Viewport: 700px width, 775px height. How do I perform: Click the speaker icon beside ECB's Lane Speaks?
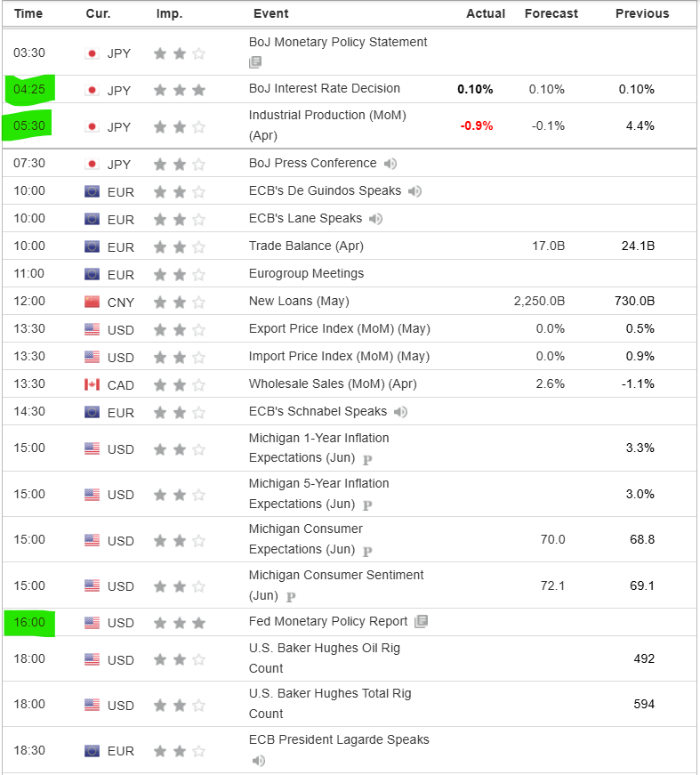pos(375,219)
